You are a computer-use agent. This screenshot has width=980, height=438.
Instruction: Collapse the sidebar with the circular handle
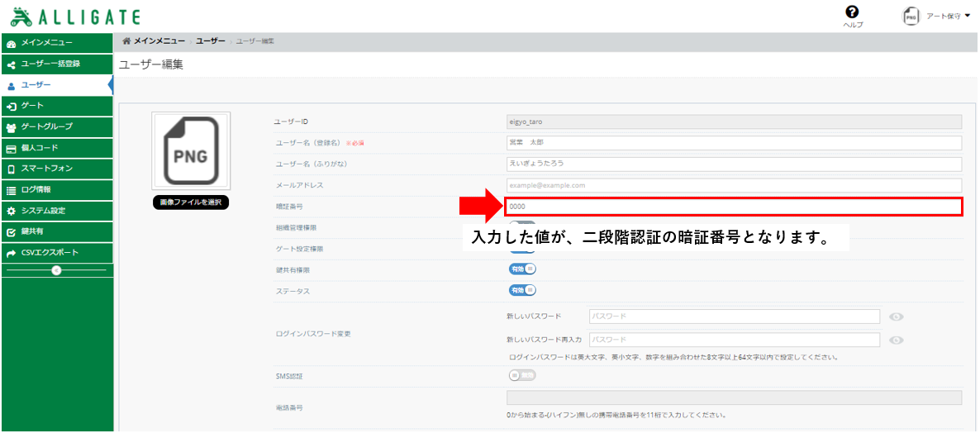click(56, 270)
